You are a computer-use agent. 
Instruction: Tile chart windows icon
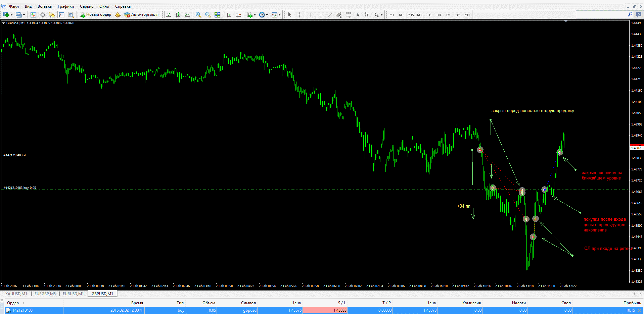coord(217,15)
